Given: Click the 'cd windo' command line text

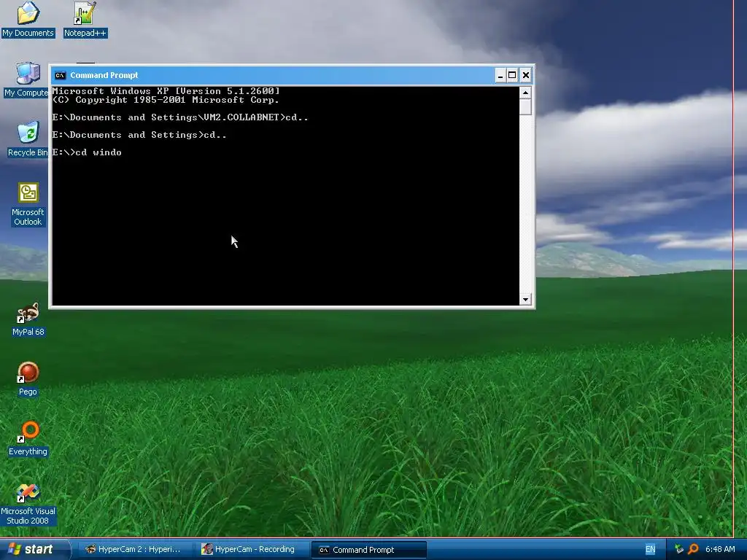Looking at the screenshot, I should click(98, 152).
